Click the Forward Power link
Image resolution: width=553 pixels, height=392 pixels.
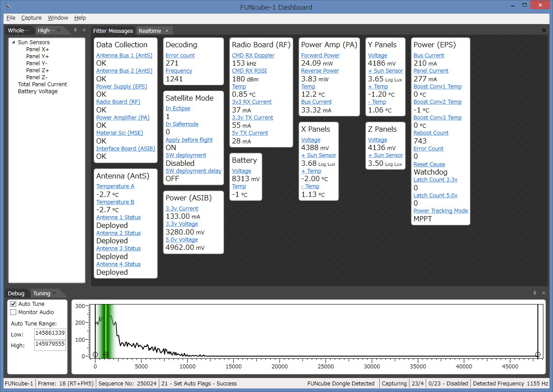(320, 56)
